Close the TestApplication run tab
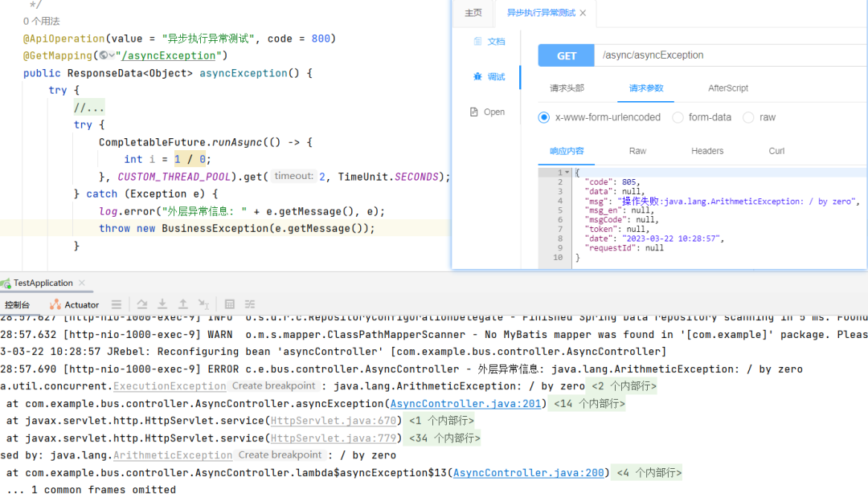868x497 pixels. tap(82, 283)
